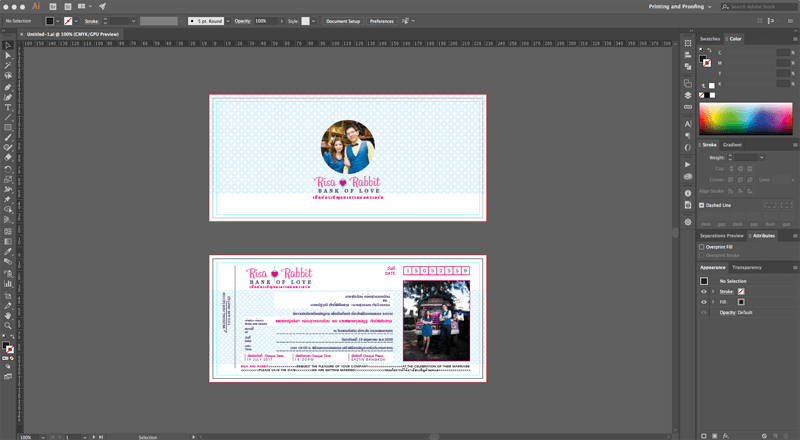Select the Lasso tool
Image resolution: width=800 pixels, height=440 pixels.
point(8,76)
